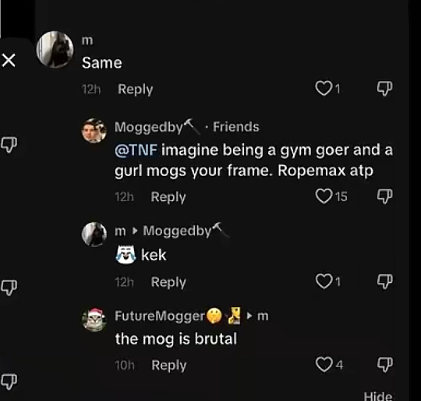Image resolution: width=421 pixels, height=401 pixels.
Task: Hide the replies thread
Action: coord(378,396)
